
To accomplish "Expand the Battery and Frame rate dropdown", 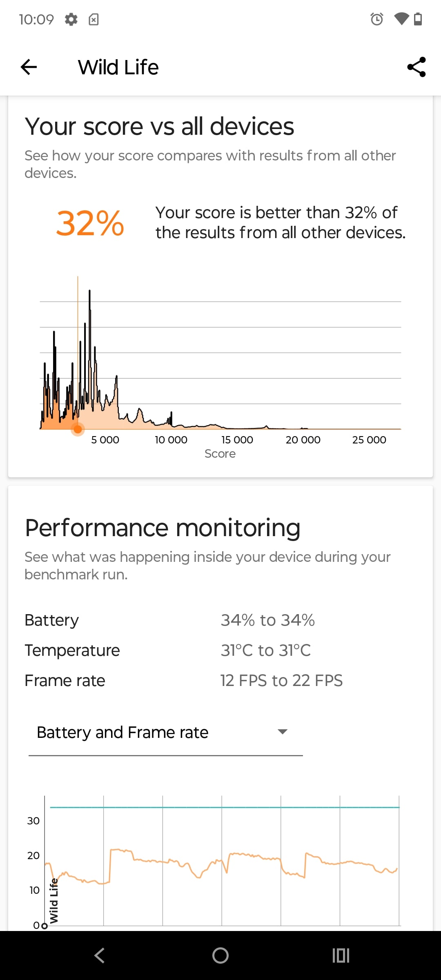I will [165, 733].
